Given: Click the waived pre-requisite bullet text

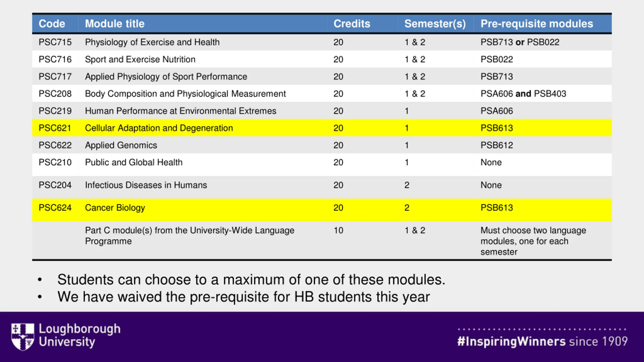Looking at the screenshot, I should 244,297.
